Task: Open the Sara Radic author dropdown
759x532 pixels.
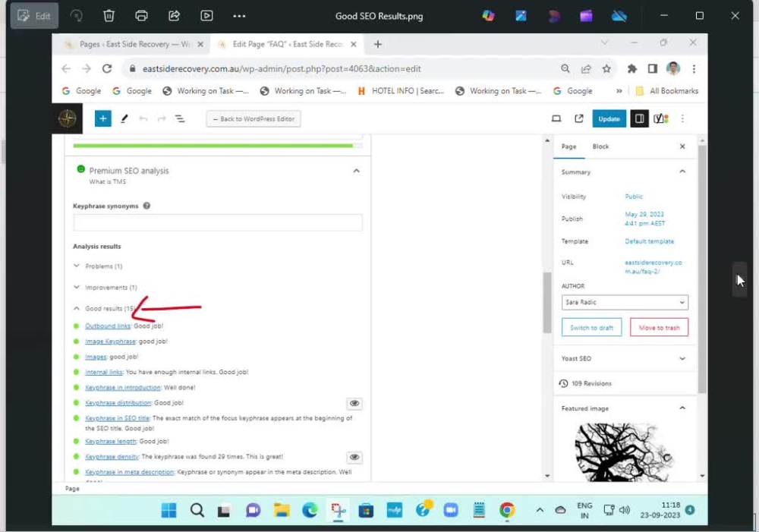Action: 625,302
